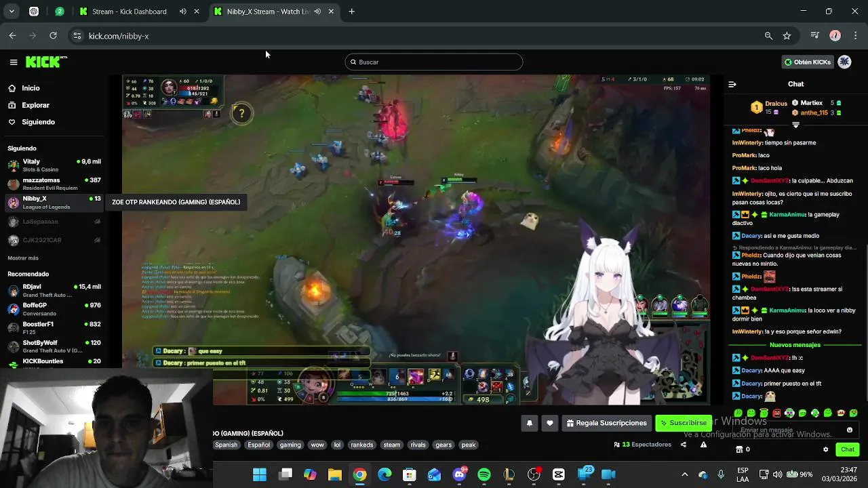Report stream with the warning triangle icon

pos(703,445)
